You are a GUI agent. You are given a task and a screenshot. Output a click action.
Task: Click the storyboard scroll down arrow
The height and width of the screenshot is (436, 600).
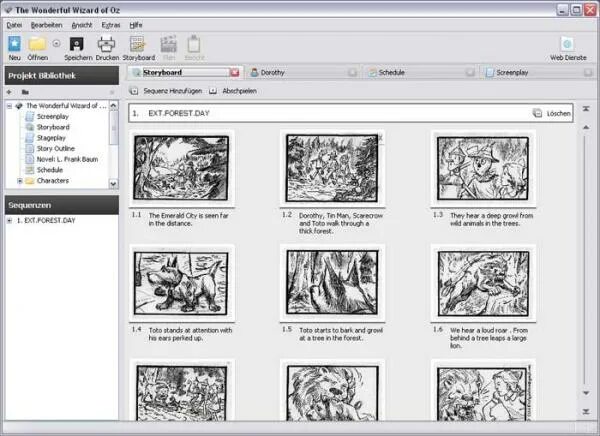point(586,393)
